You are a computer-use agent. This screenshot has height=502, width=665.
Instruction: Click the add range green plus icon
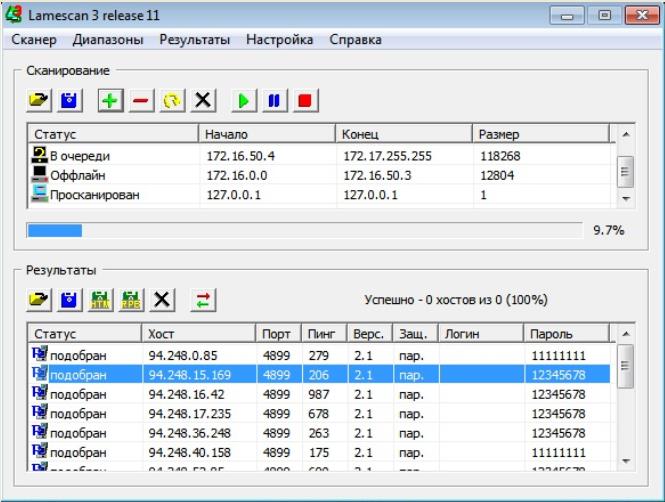[109, 100]
